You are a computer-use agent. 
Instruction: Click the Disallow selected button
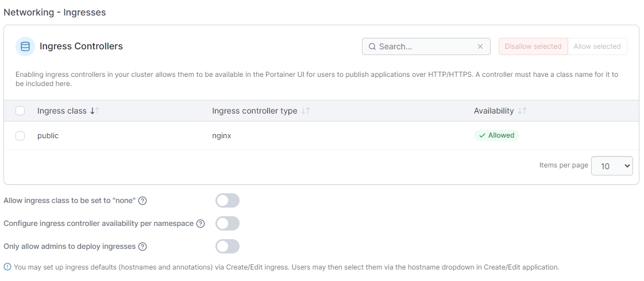533,46
